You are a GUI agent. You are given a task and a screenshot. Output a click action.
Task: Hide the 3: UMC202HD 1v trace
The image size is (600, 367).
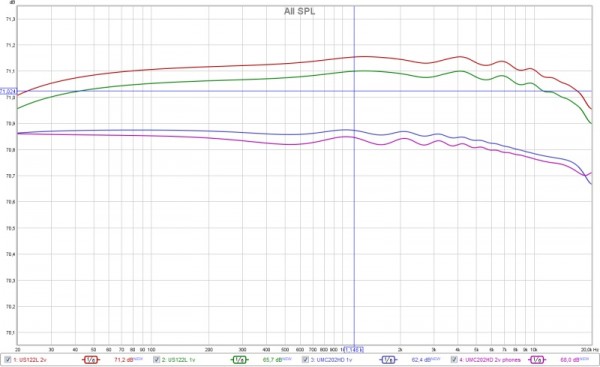pyautogui.click(x=305, y=360)
